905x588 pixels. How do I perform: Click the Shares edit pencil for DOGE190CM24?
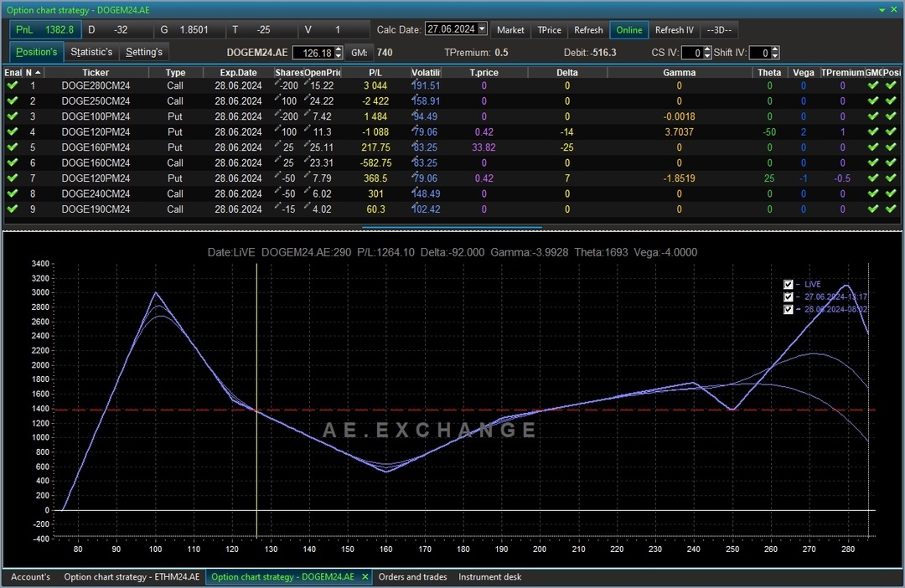[277, 207]
